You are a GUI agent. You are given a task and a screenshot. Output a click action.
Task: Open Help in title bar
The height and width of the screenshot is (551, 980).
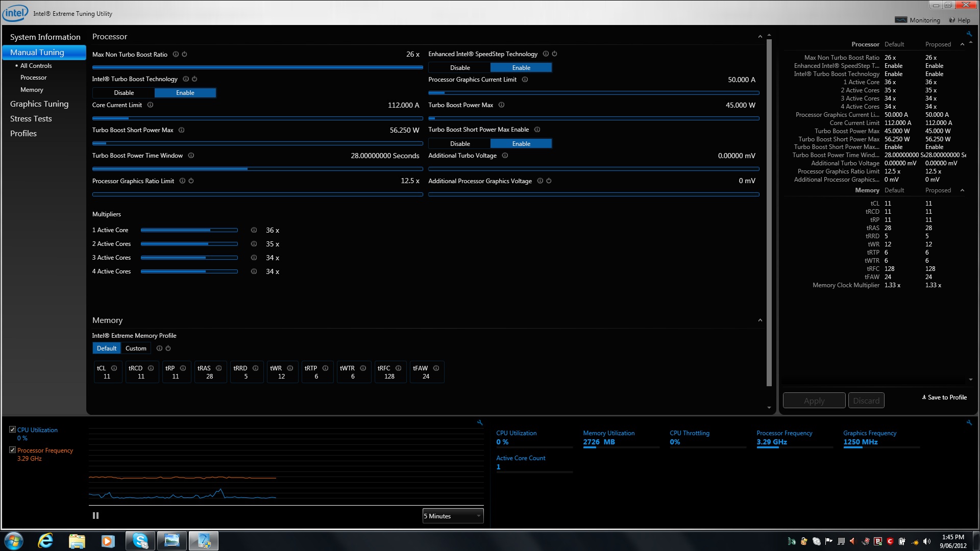pos(960,20)
